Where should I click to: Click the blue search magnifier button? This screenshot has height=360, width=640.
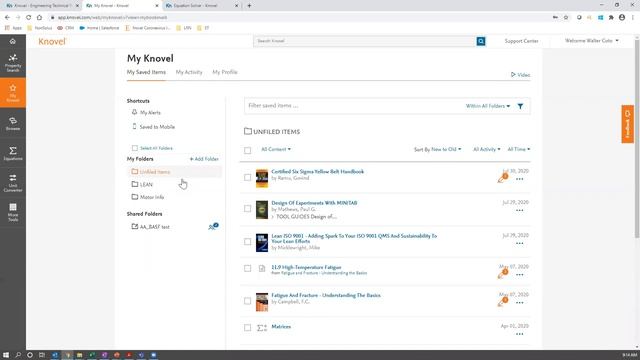(481, 41)
